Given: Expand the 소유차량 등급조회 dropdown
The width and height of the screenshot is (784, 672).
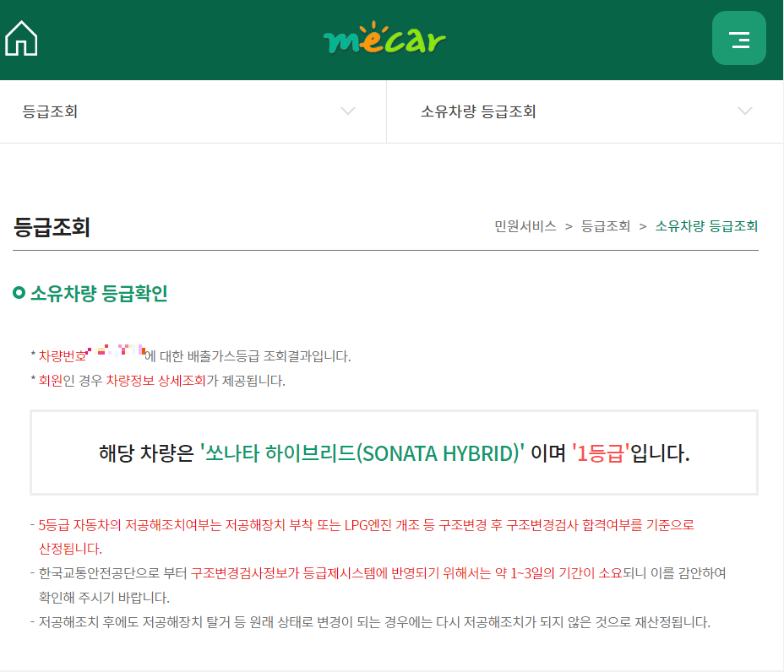Looking at the screenshot, I should 585,111.
